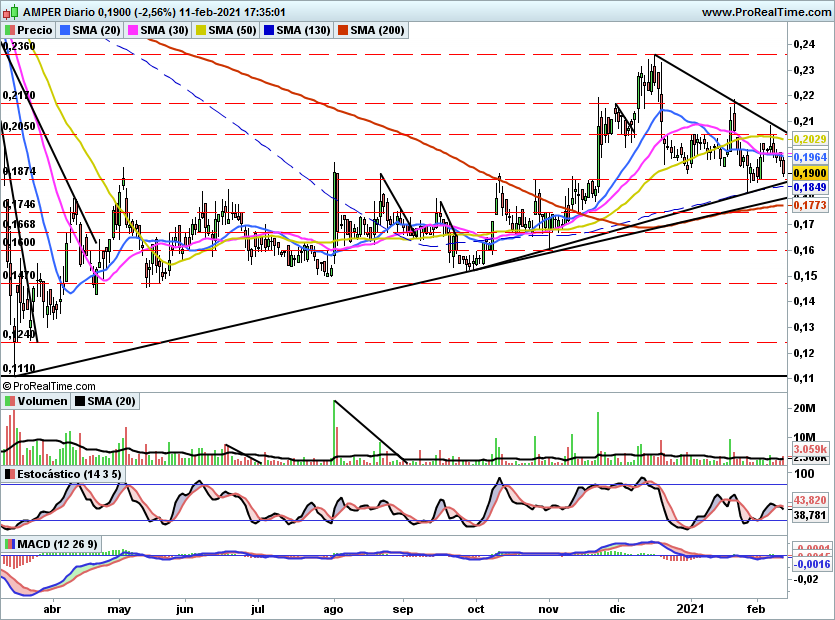Click the 0,1110 support level label

click(19, 369)
